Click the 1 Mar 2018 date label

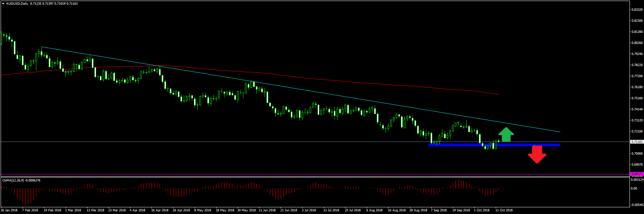73,210
